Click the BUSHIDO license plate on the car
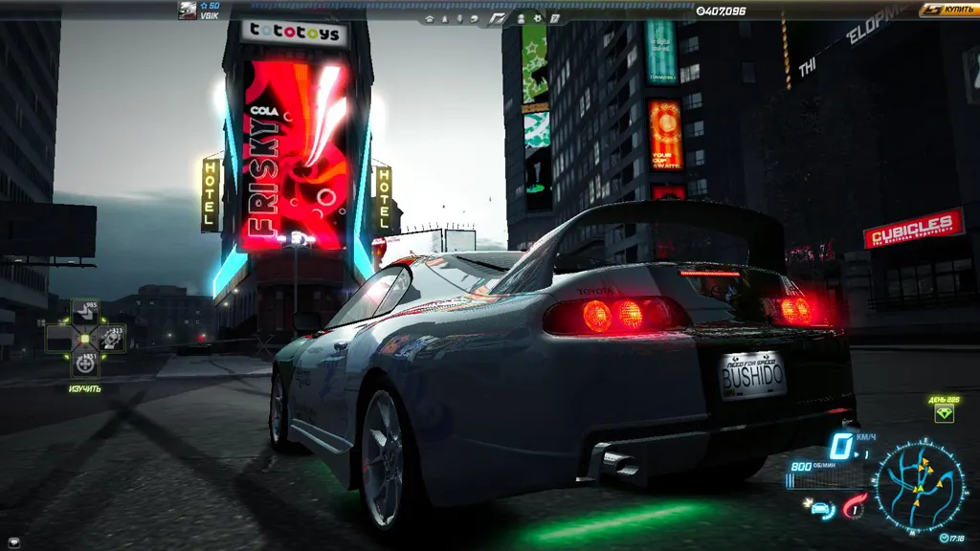This screenshot has height=551, width=980. 752,375
